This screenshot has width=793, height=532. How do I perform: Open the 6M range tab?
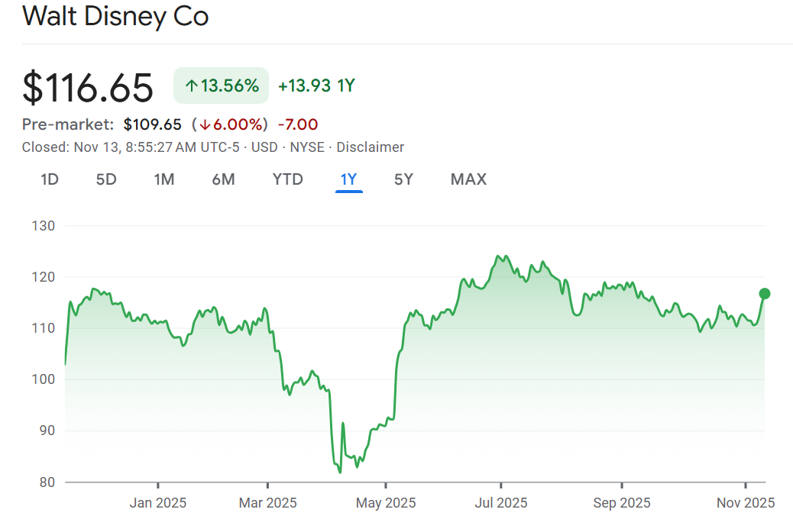(223, 179)
